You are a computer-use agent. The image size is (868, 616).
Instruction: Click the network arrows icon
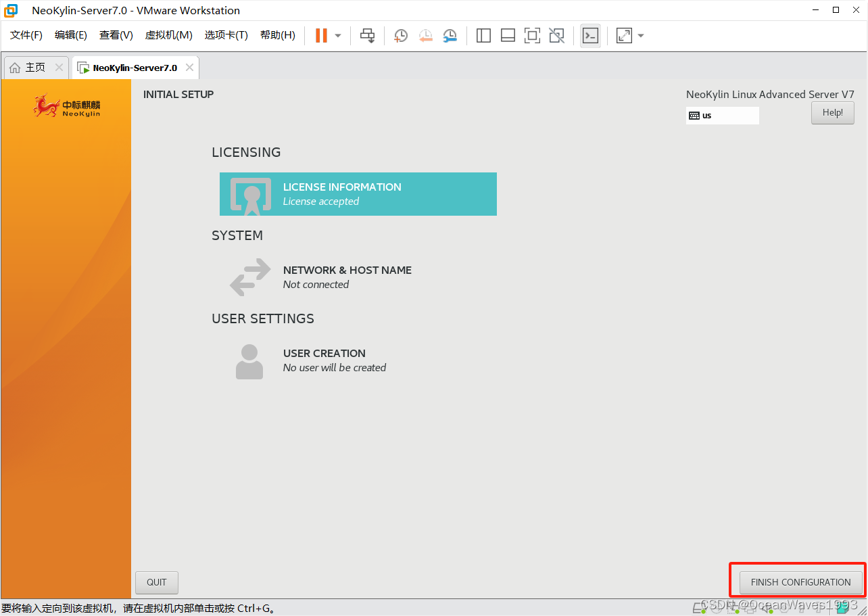click(x=250, y=278)
